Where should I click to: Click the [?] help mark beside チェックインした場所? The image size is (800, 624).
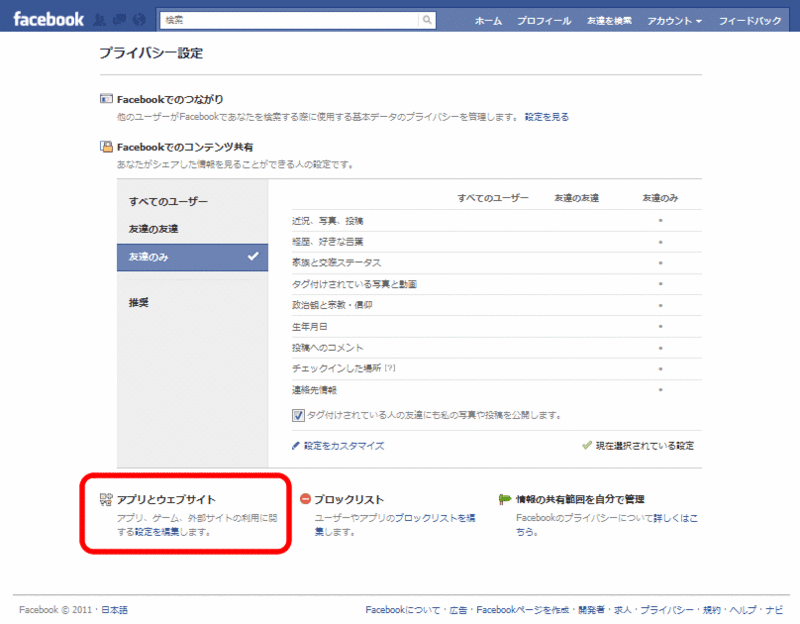coord(390,368)
